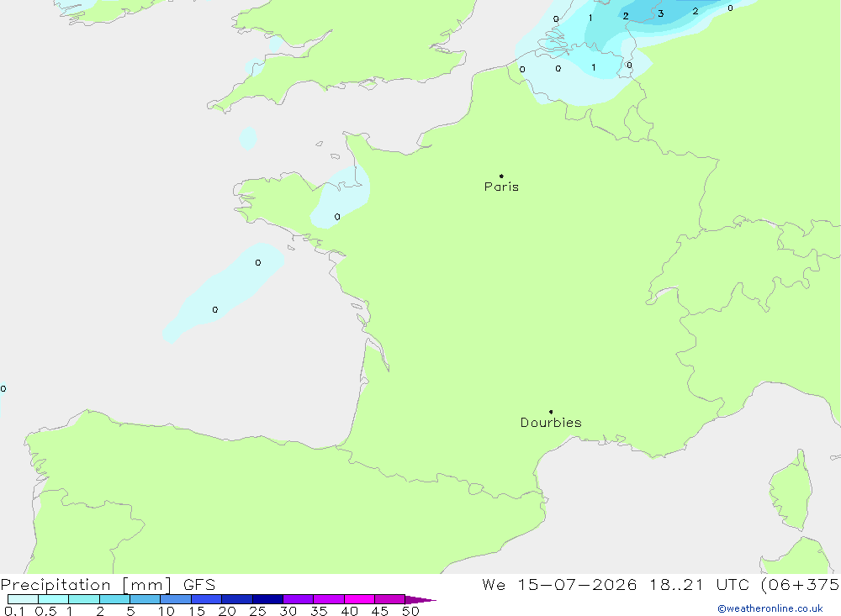Select the 25–30 mm legend swatch
This screenshot has width=841, height=616.
point(267,599)
